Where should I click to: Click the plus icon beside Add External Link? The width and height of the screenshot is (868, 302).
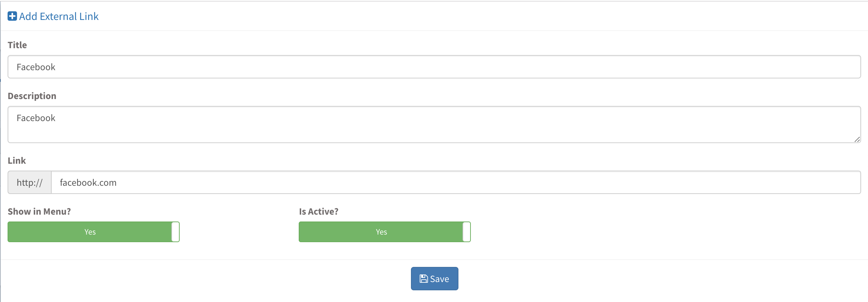[x=12, y=16]
